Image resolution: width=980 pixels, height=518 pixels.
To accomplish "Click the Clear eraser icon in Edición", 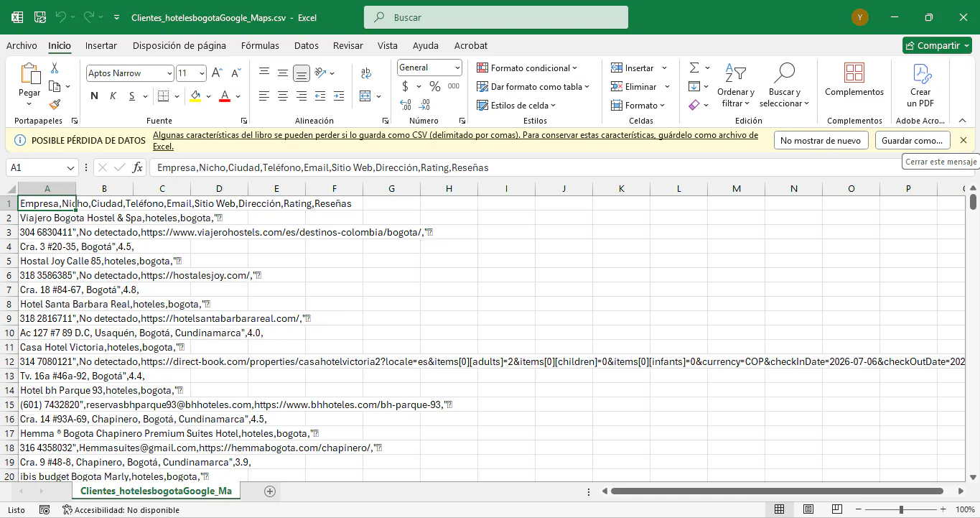I will (694, 105).
